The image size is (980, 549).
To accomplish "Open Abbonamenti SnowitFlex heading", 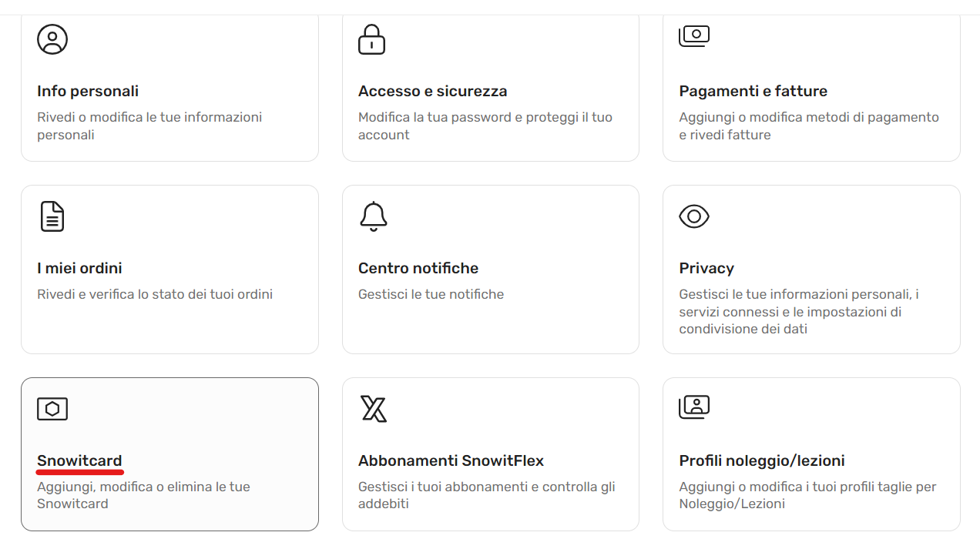I will click(x=451, y=460).
